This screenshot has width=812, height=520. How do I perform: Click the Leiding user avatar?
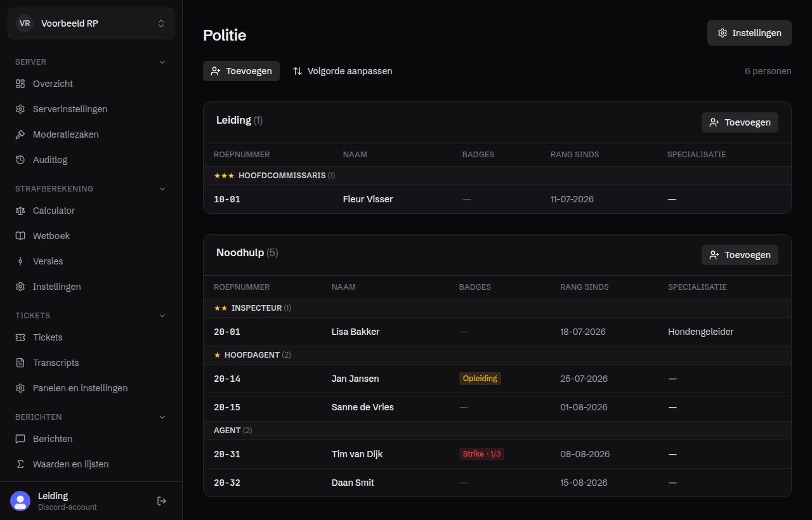click(20, 501)
